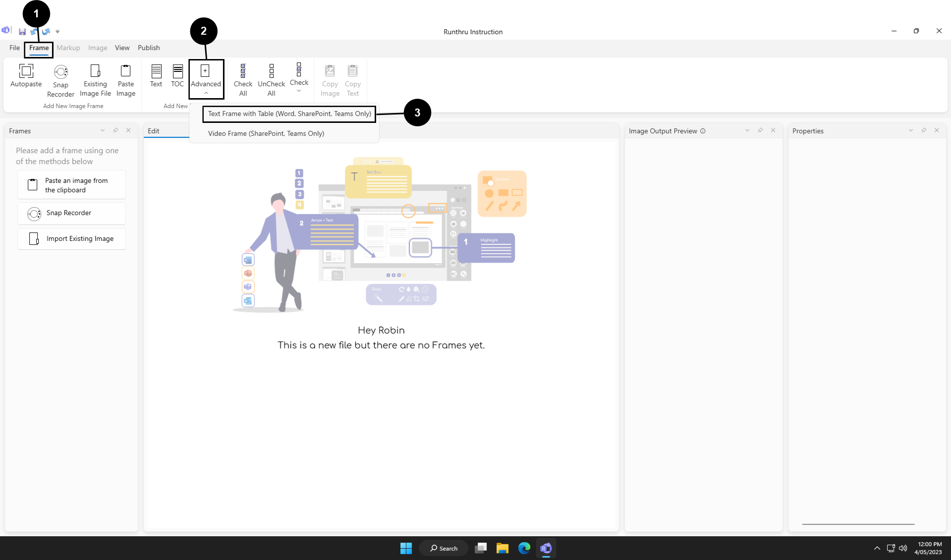
Task: Click the Windows taskbar Search box
Action: pyautogui.click(x=444, y=548)
